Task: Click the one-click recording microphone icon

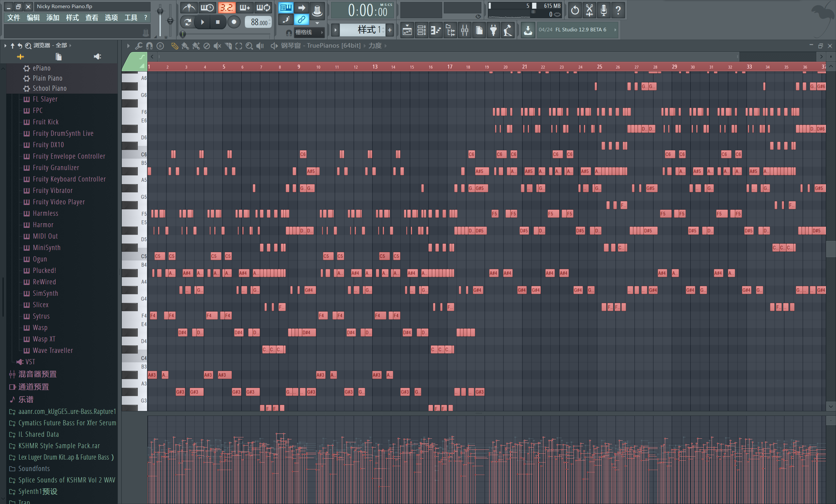Action: click(x=603, y=10)
